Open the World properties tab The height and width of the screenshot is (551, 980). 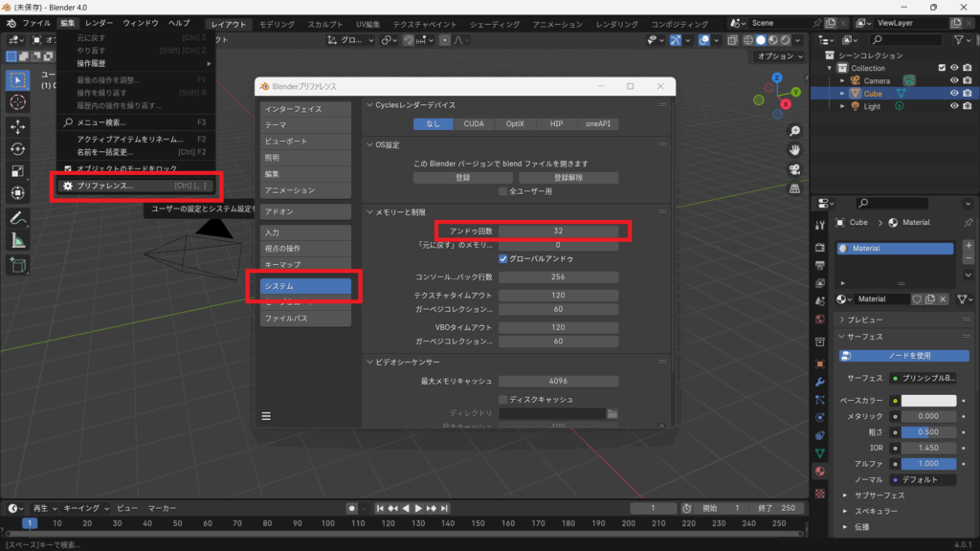820,320
